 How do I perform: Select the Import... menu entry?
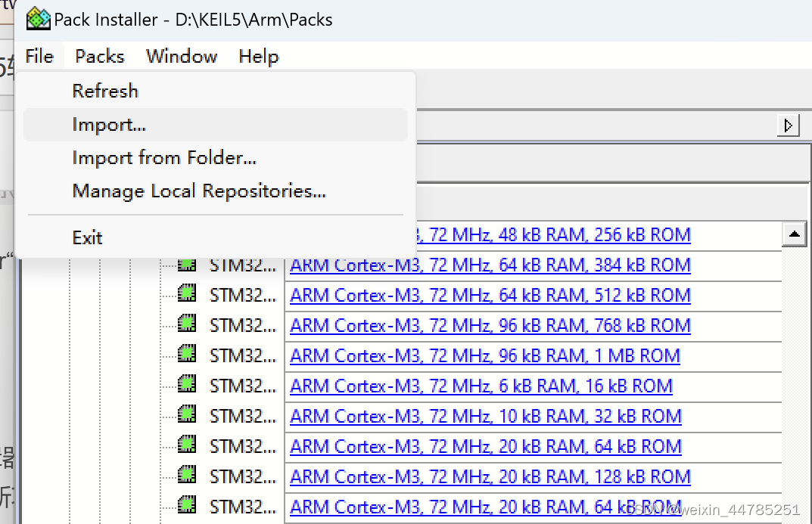(216, 125)
